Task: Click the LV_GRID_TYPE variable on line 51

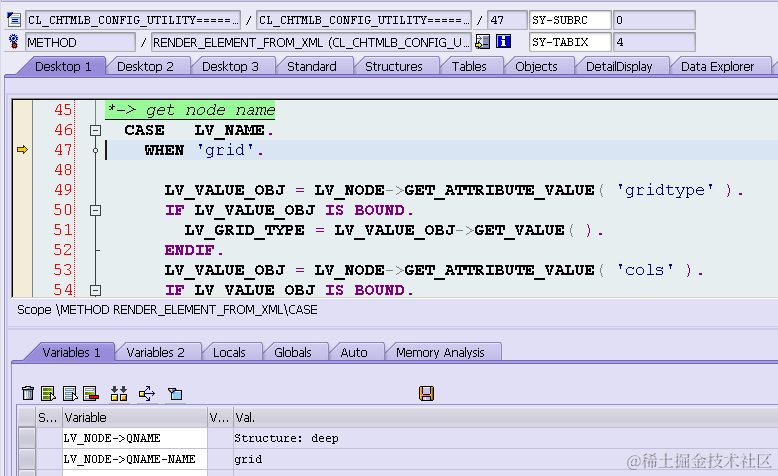Action: click(245, 230)
